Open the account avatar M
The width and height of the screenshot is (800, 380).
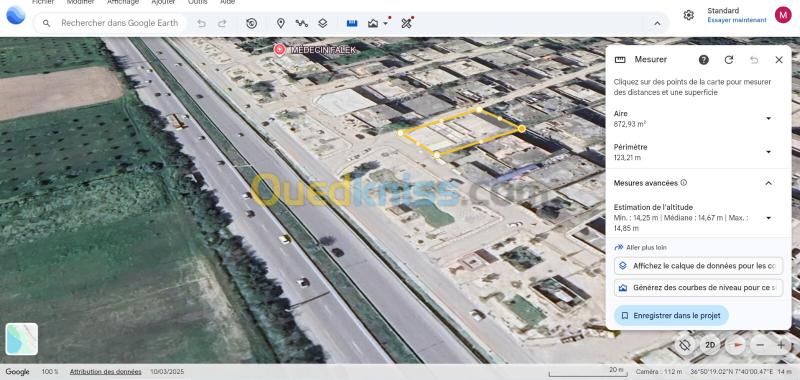coord(783,15)
